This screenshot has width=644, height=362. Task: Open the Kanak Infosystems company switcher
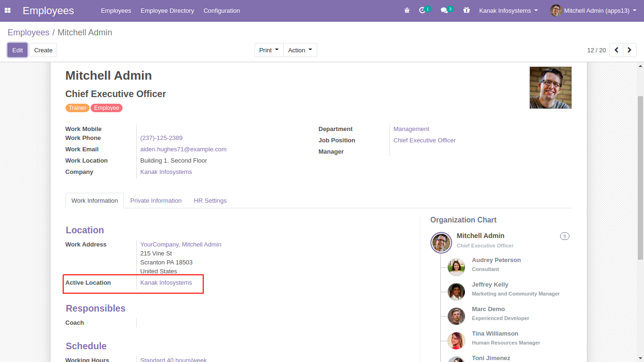click(509, 10)
